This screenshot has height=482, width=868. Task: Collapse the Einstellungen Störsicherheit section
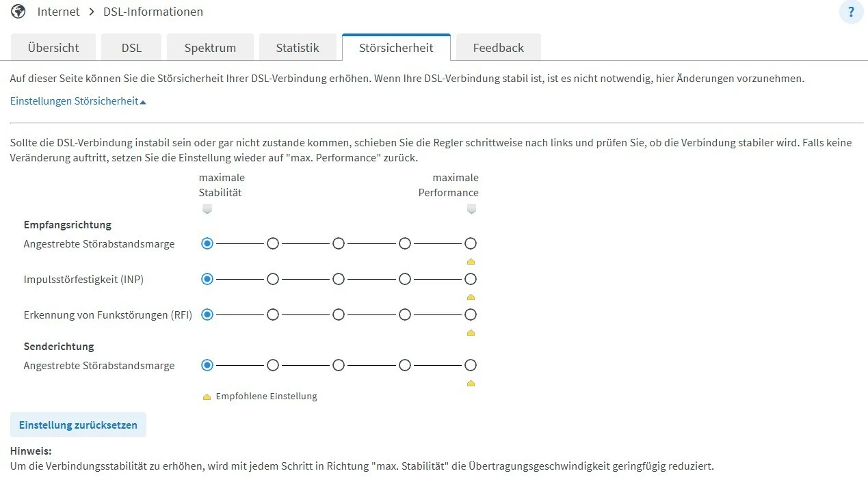[78, 101]
